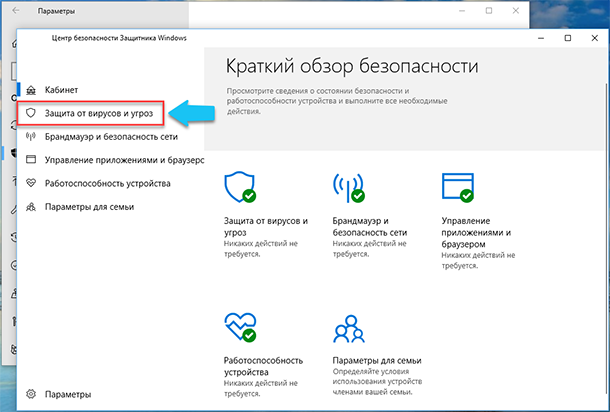610x412 pixels.
Task: Click the Параметры title of background window
Action: (56, 11)
